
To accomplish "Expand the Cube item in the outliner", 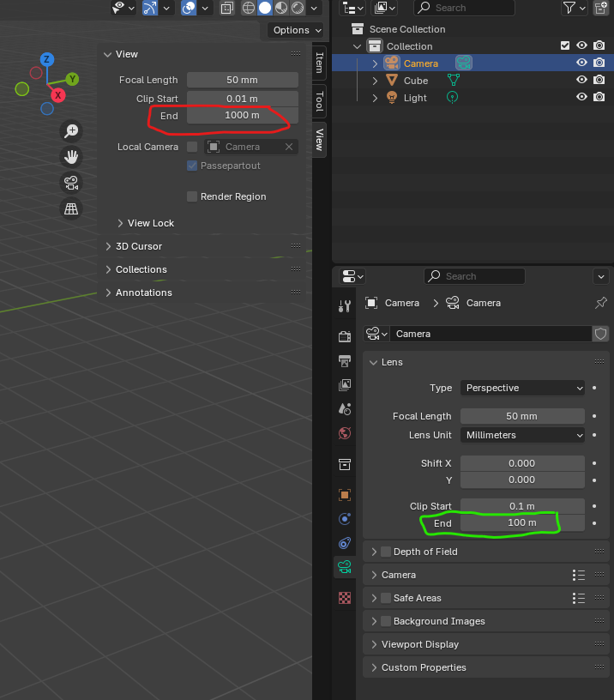I will (375, 81).
